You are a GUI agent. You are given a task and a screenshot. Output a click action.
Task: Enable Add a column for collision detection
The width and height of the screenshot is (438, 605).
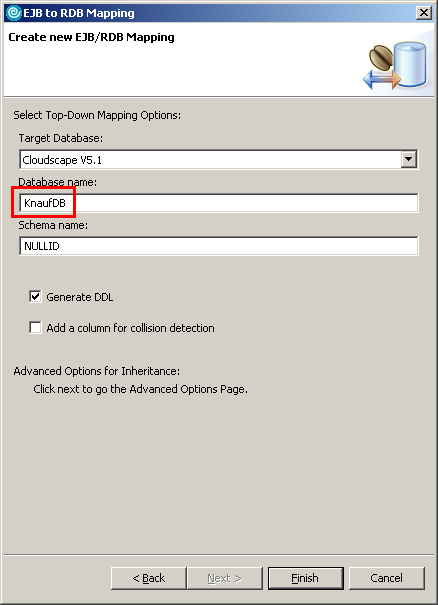(36, 328)
